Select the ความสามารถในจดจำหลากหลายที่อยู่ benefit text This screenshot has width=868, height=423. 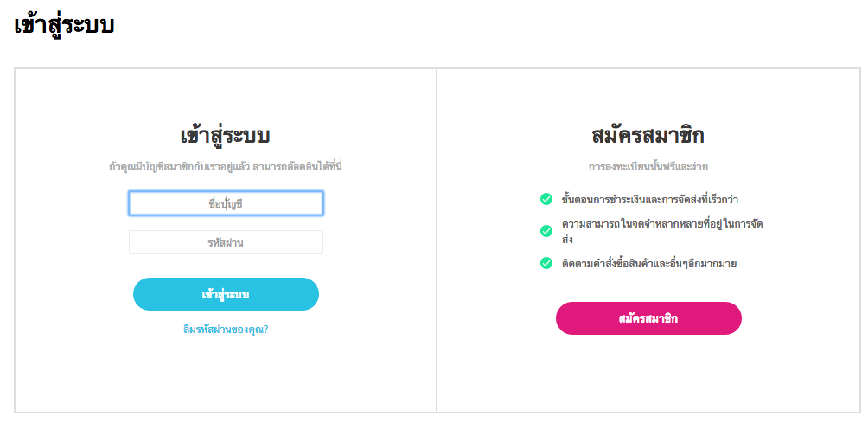coord(661,226)
